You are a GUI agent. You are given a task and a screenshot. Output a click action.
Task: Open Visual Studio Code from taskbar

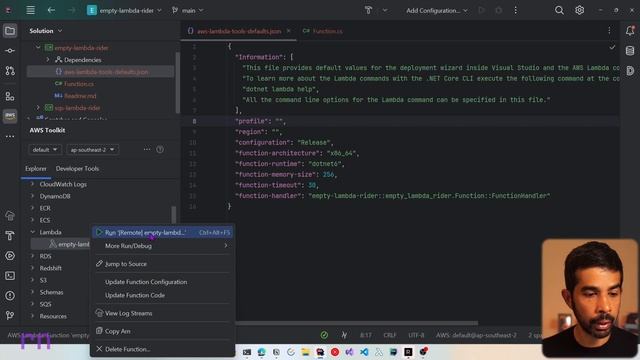(364, 352)
